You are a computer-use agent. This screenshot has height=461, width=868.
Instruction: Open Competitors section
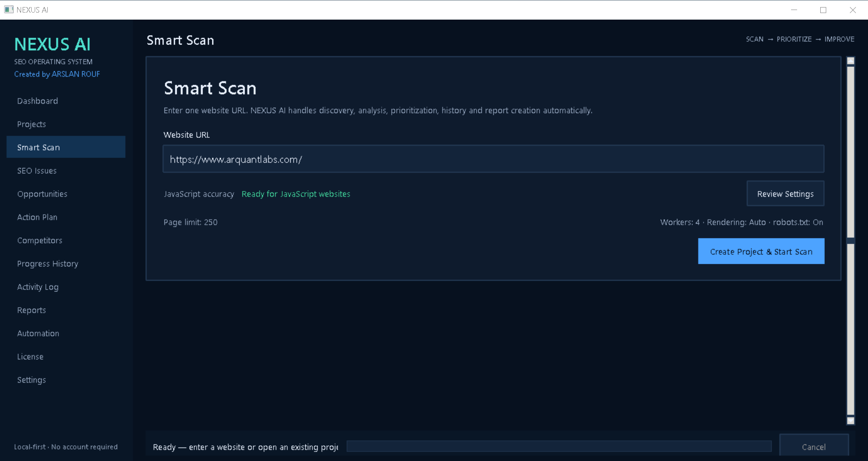[66, 240]
